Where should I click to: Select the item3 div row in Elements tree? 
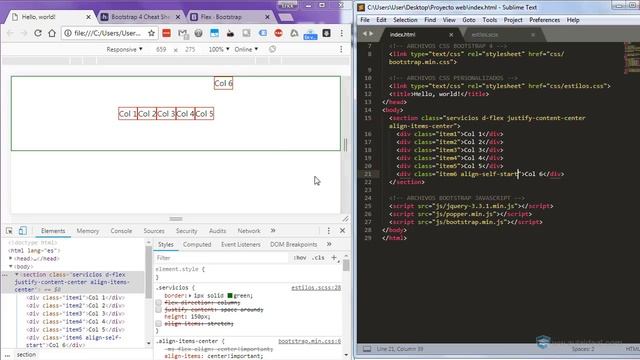click(x=76, y=313)
